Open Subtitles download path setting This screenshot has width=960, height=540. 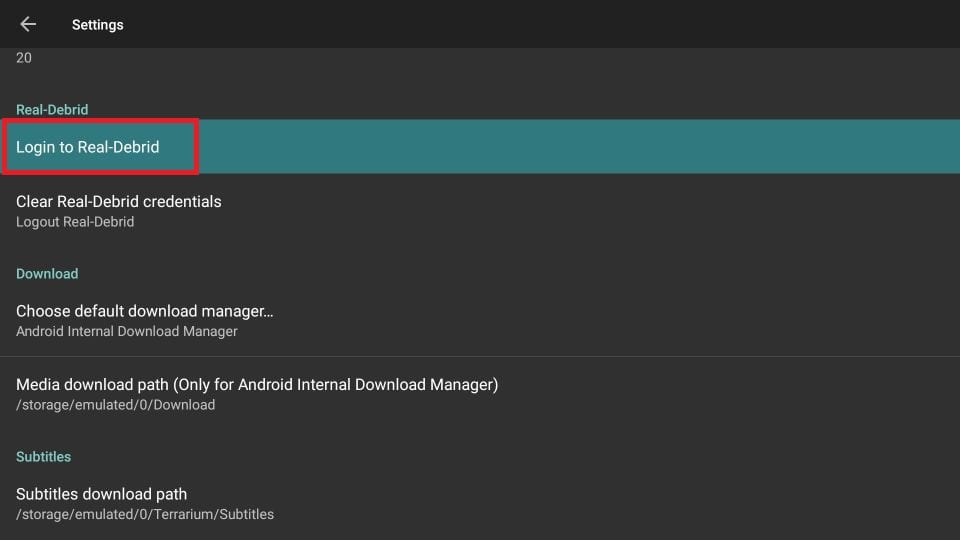click(480, 503)
